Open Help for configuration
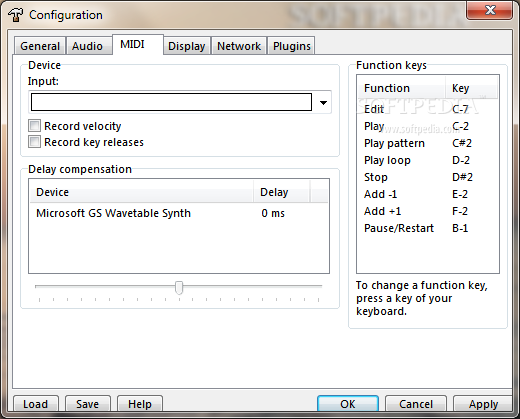Screen dimensions: 520x419 point(140,404)
